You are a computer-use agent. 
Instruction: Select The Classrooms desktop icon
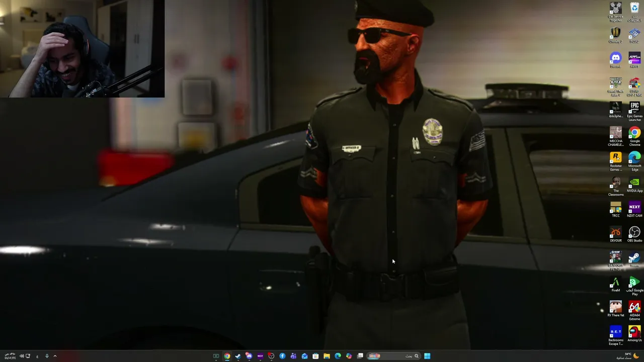point(615,186)
